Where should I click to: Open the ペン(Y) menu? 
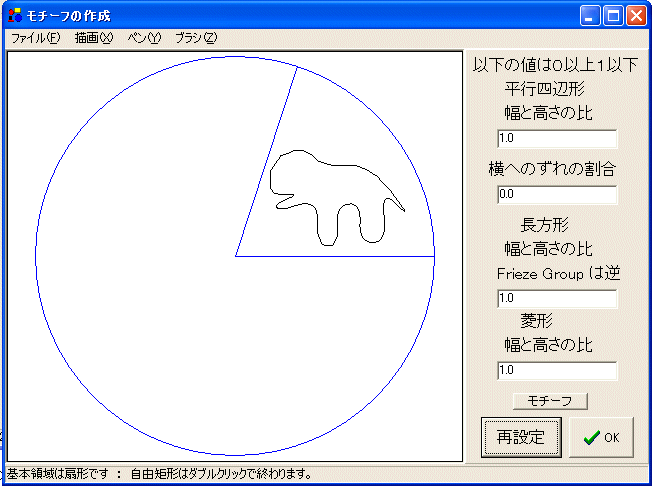pyautogui.click(x=144, y=38)
